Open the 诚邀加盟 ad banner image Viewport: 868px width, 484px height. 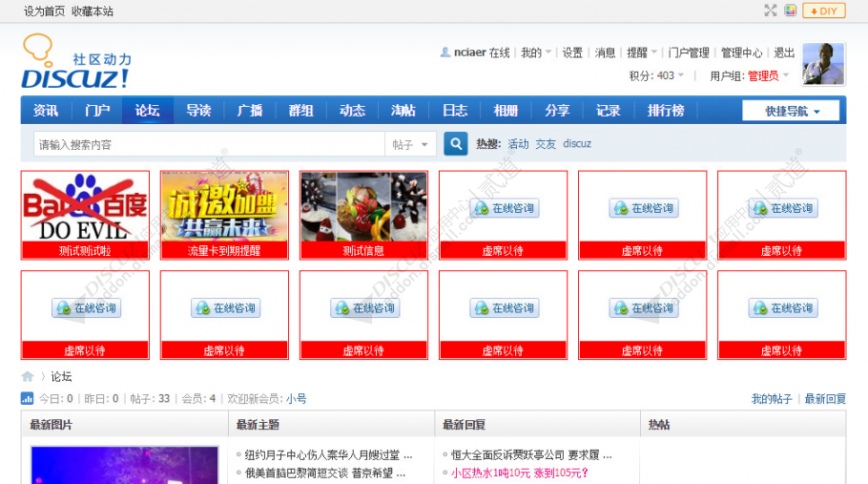(x=224, y=206)
